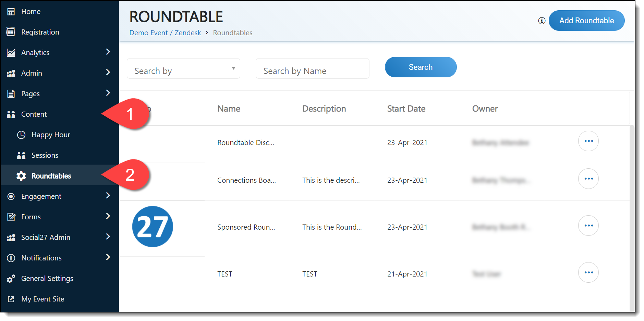Click the Registration list icon
Viewport: 644px width, 321px height.
11,32
